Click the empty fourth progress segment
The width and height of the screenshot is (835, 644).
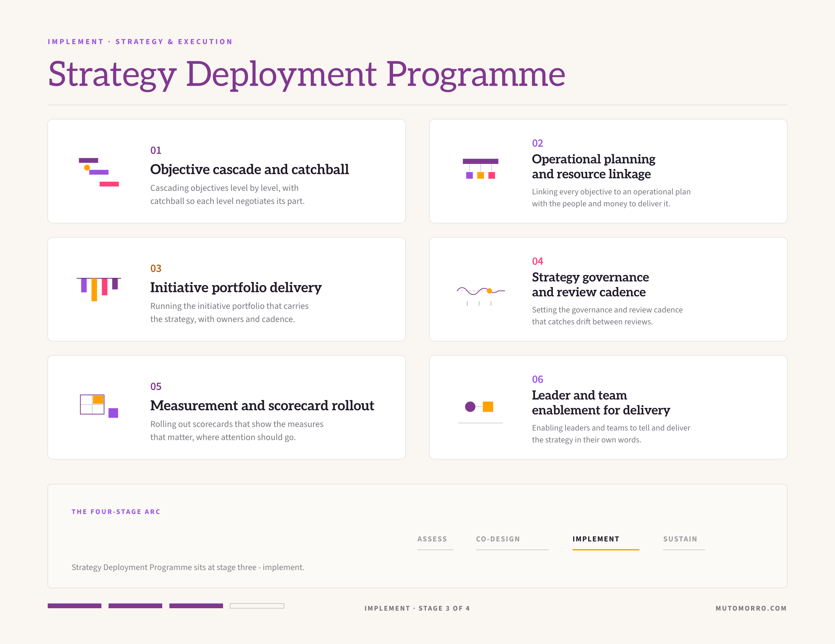pos(257,606)
